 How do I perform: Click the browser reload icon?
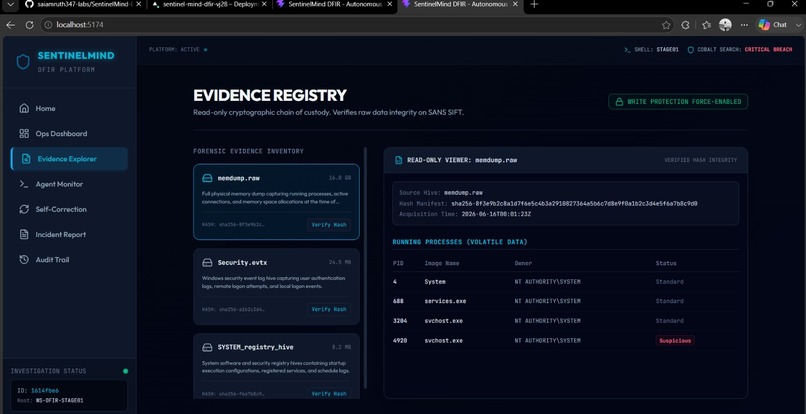tap(29, 25)
